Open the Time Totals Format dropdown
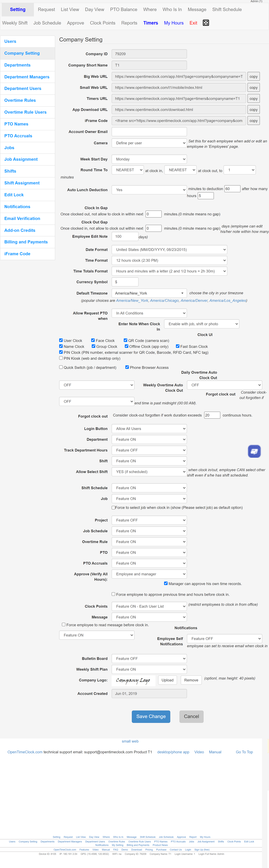The image size is (269, 868). click(x=169, y=271)
